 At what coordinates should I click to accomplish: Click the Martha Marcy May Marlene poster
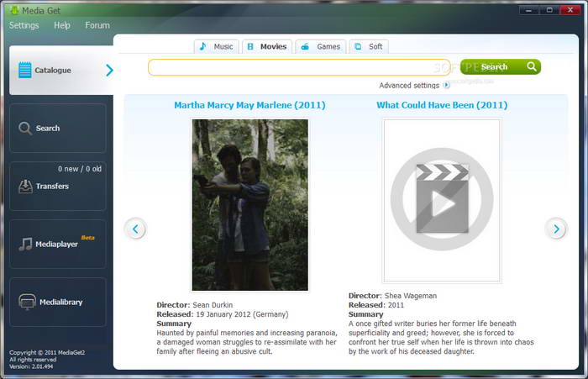pyautogui.click(x=250, y=205)
